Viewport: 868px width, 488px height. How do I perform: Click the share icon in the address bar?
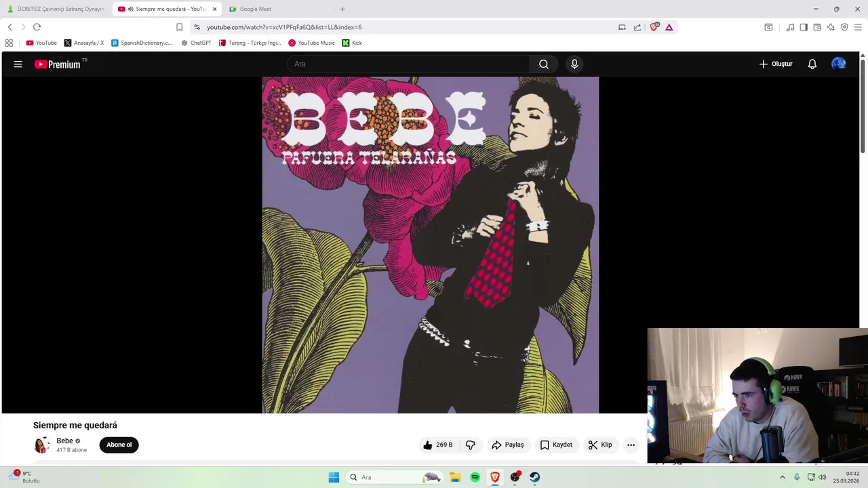tap(637, 27)
